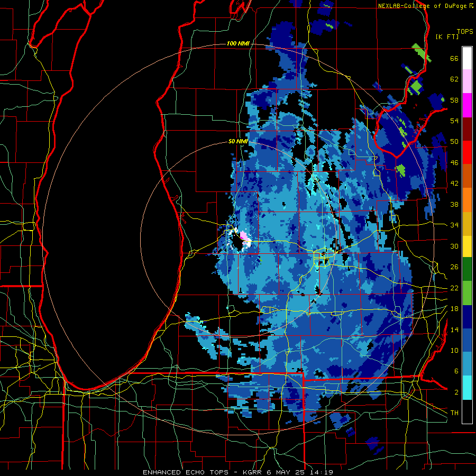Image resolution: width=476 pixels, height=476 pixels.
Task: Click the gold 34 kft legend swatch
Action: coord(467,224)
